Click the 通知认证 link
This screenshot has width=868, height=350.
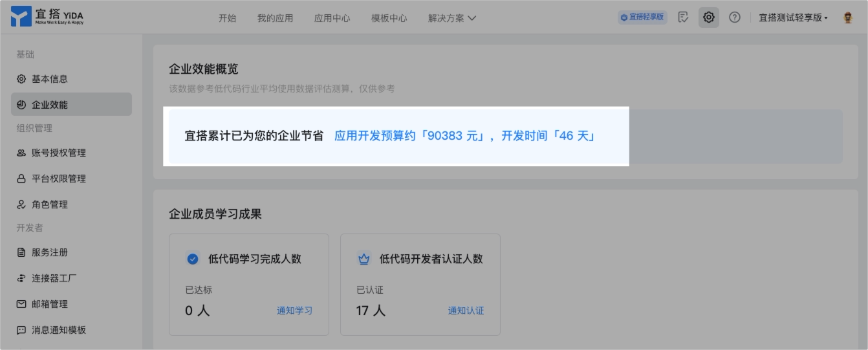[x=466, y=311]
